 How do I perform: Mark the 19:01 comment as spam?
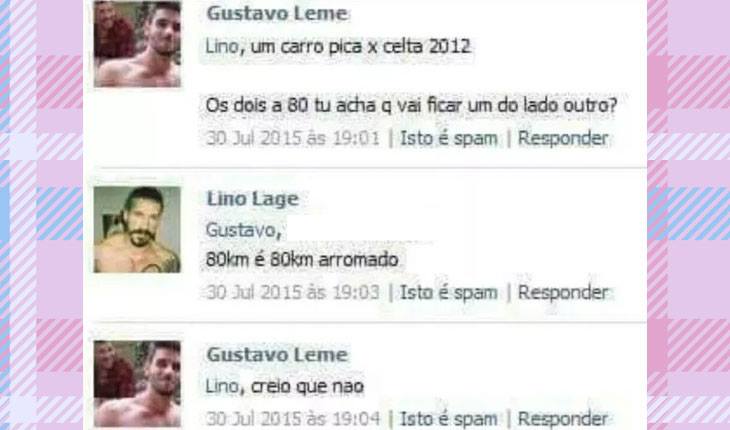point(449,138)
